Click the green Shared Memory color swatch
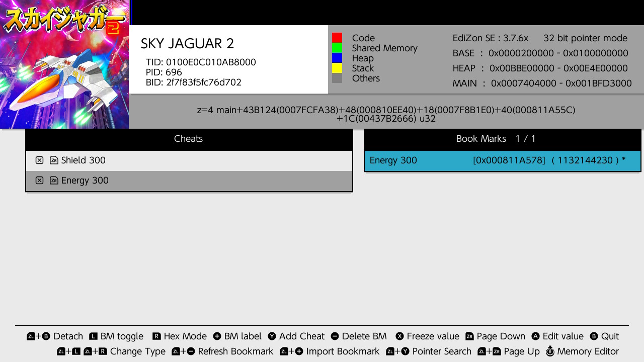The height and width of the screenshot is (362, 644). tap(337, 48)
